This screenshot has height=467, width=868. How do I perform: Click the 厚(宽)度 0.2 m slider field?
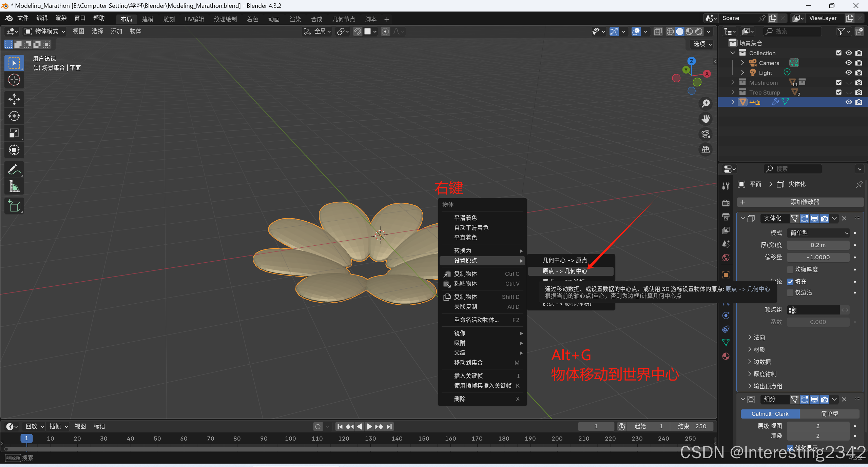click(x=818, y=245)
